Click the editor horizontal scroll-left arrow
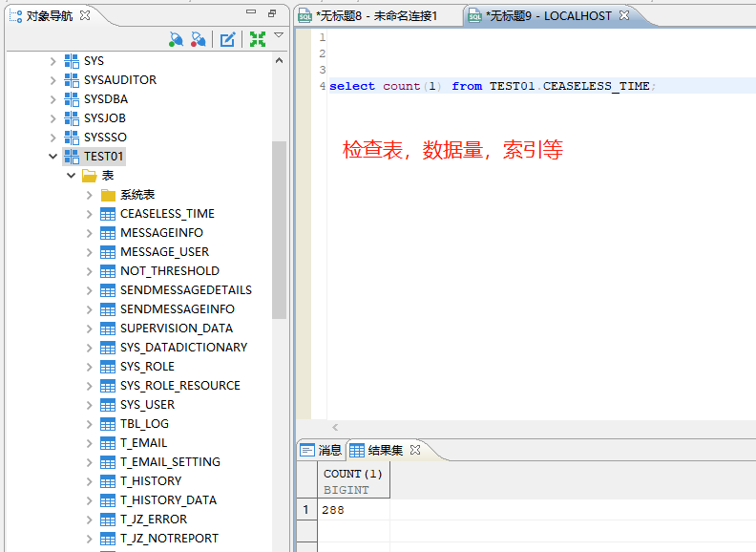756x552 pixels. (335, 427)
